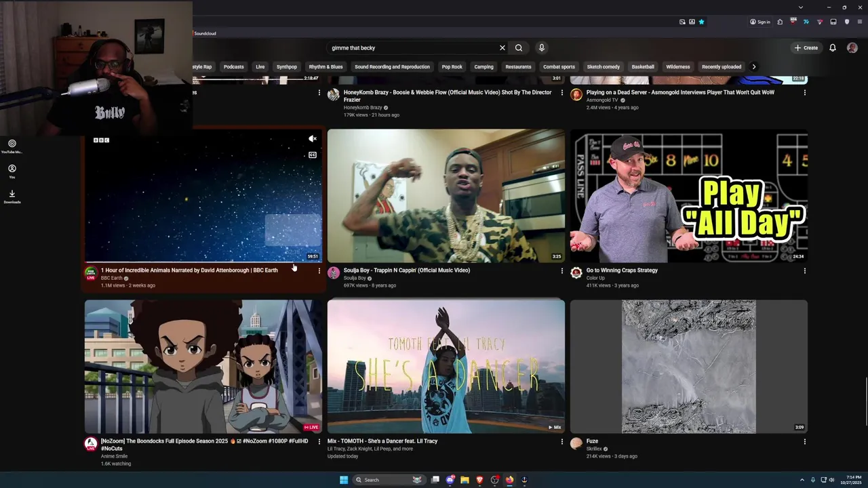Viewport: 868px width, 488px height.
Task: Select the Basketball filter chip
Action: point(643,66)
